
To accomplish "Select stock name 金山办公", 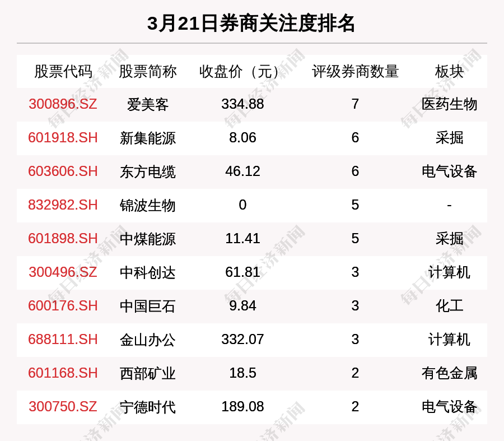I will [147, 340].
